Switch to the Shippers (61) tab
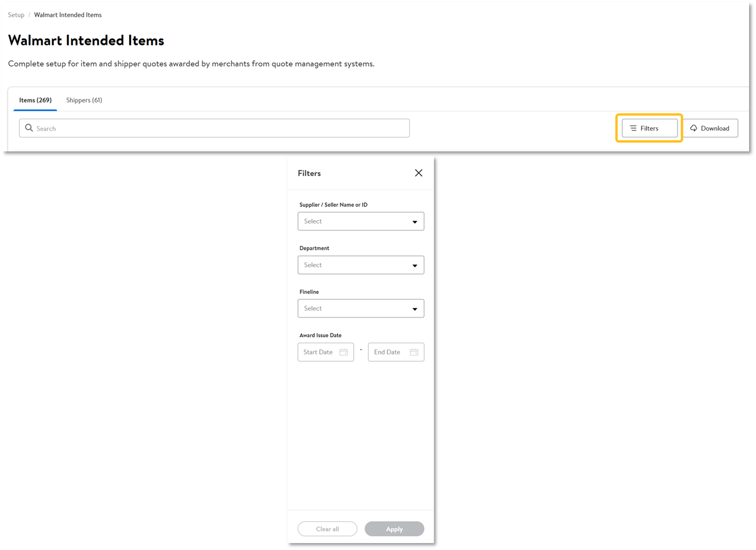The height and width of the screenshot is (550, 756). coord(84,100)
